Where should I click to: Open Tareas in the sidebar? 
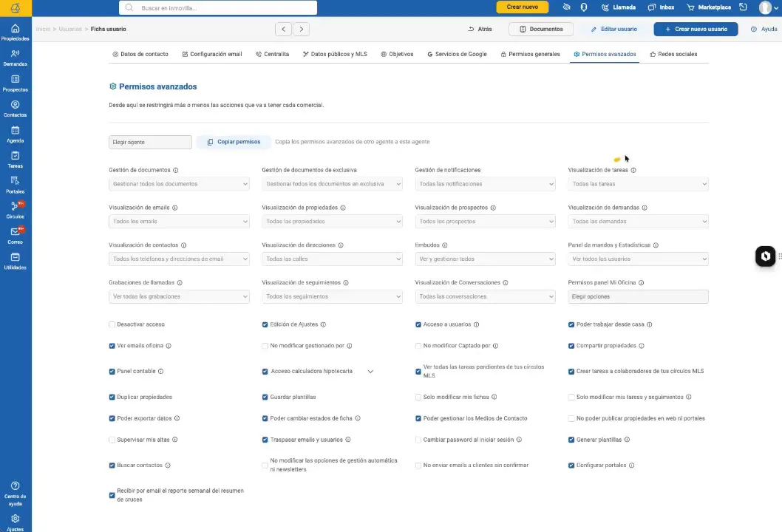coord(16,160)
